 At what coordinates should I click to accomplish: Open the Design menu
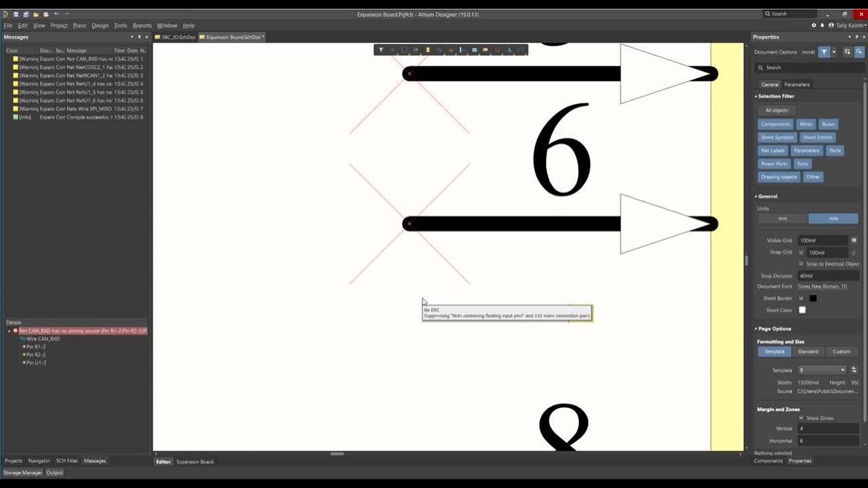pyautogui.click(x=100, y=25)
